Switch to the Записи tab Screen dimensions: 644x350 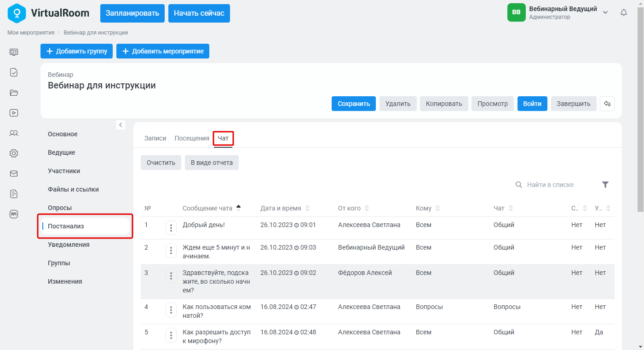pyautogui.click(x=155, y=138)
